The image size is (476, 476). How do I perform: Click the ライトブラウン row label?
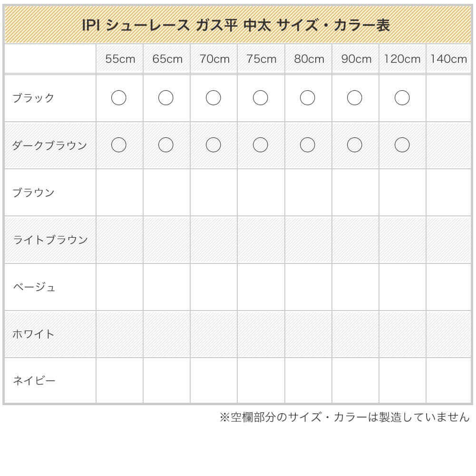pos(50,240)
